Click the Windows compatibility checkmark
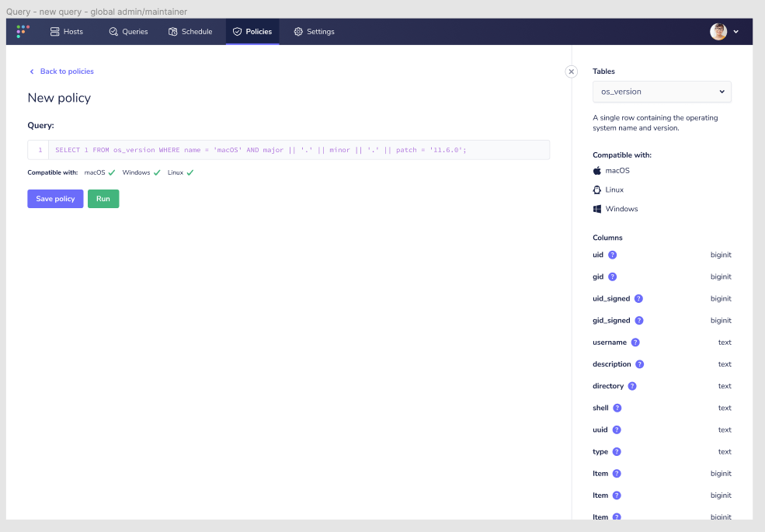The image size is (765, 532). click(x=156, y=172)
